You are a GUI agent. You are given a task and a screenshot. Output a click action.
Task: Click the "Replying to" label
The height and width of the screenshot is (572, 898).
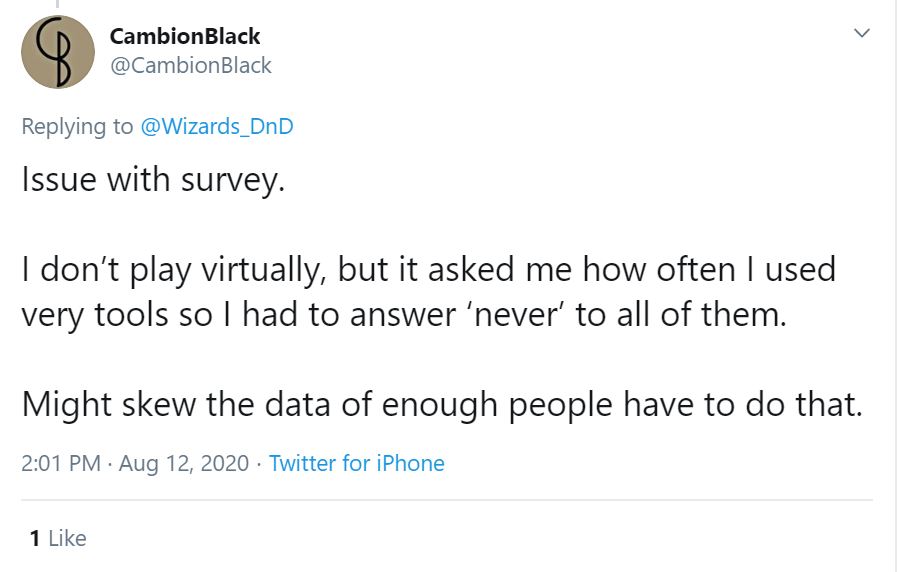[77, 126]
